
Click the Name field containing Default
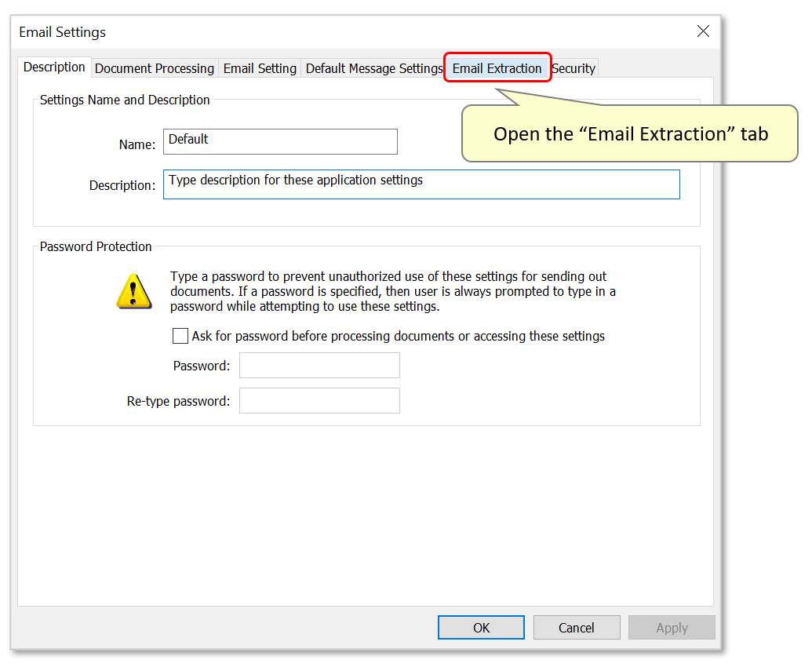280,141
